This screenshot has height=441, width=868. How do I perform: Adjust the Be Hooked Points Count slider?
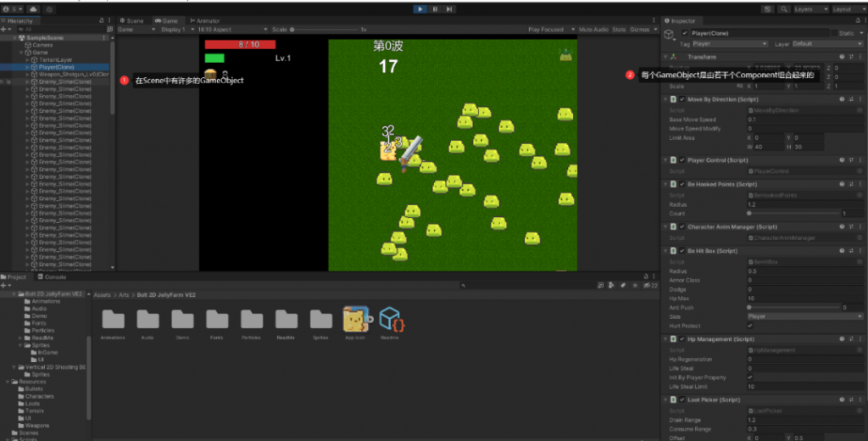tap(793, 214)
